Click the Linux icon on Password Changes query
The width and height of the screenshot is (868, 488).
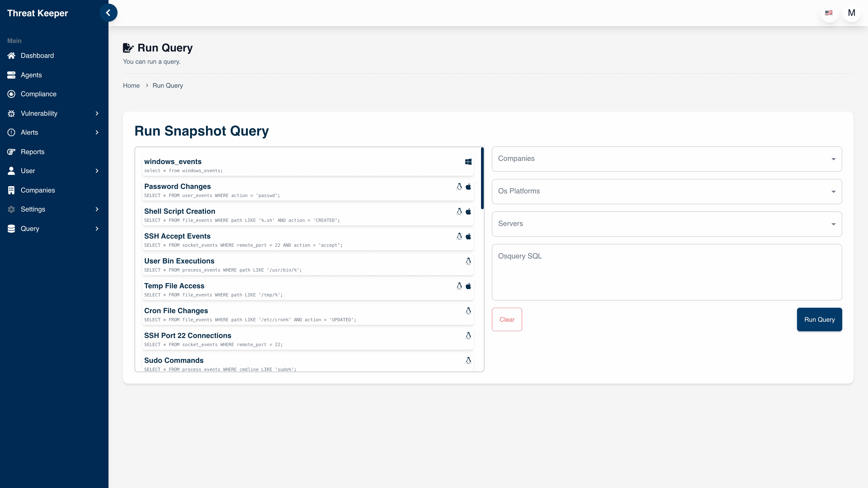click(x=459, y=186)
